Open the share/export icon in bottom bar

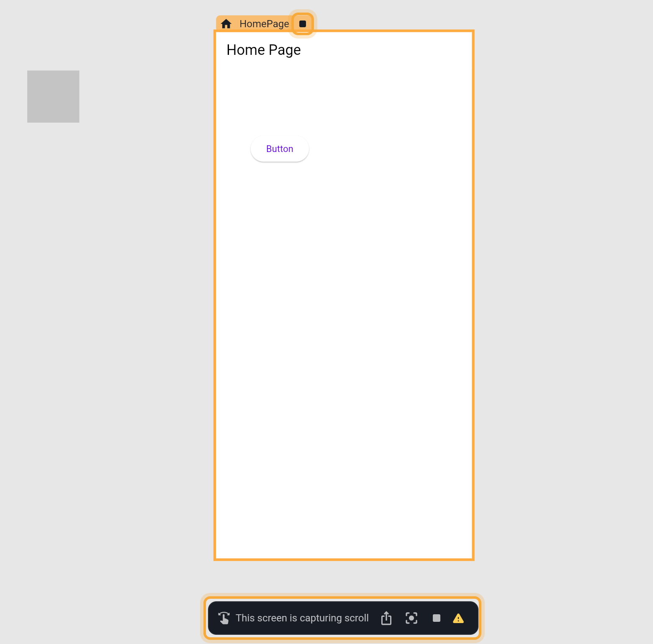(x=386, y=618)
